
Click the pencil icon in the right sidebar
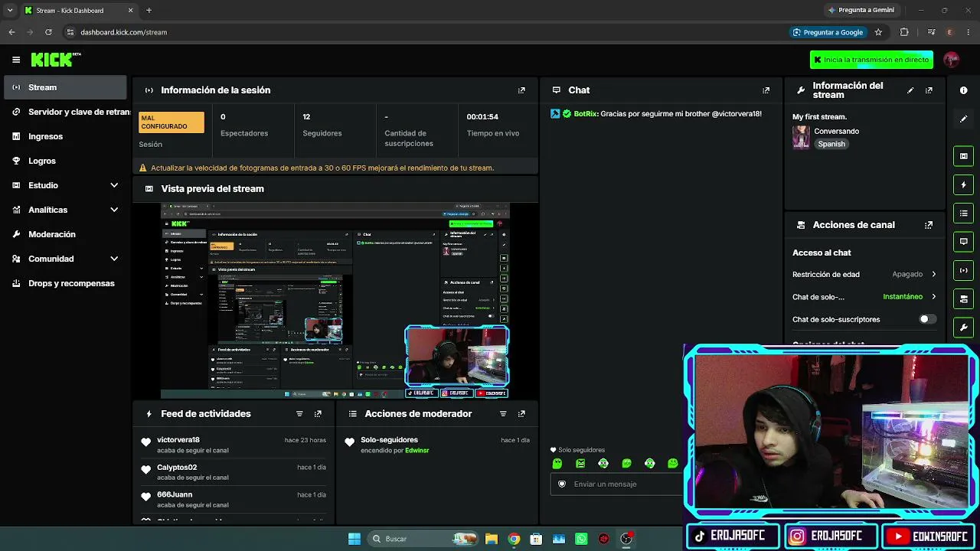(x=964, y=119)
